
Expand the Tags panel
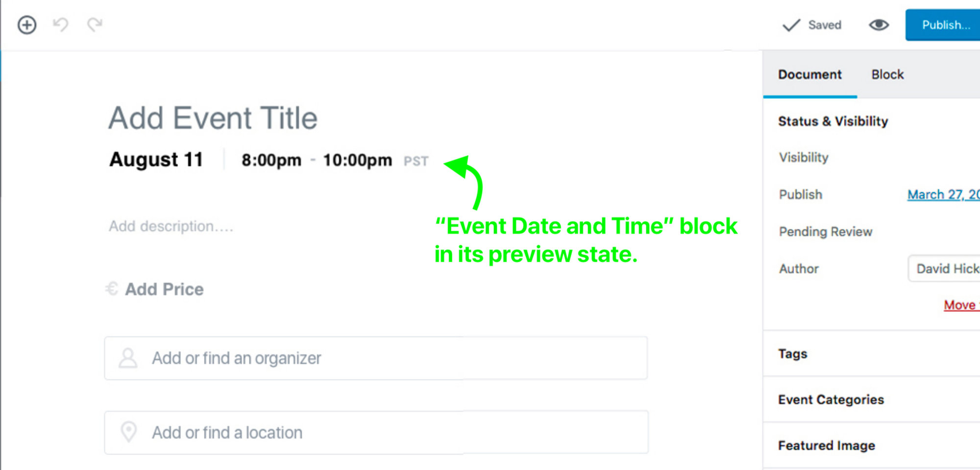792,353
